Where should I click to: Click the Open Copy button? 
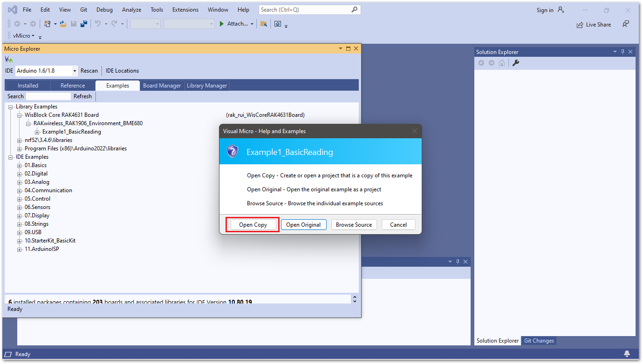click(x=253, y=224)
